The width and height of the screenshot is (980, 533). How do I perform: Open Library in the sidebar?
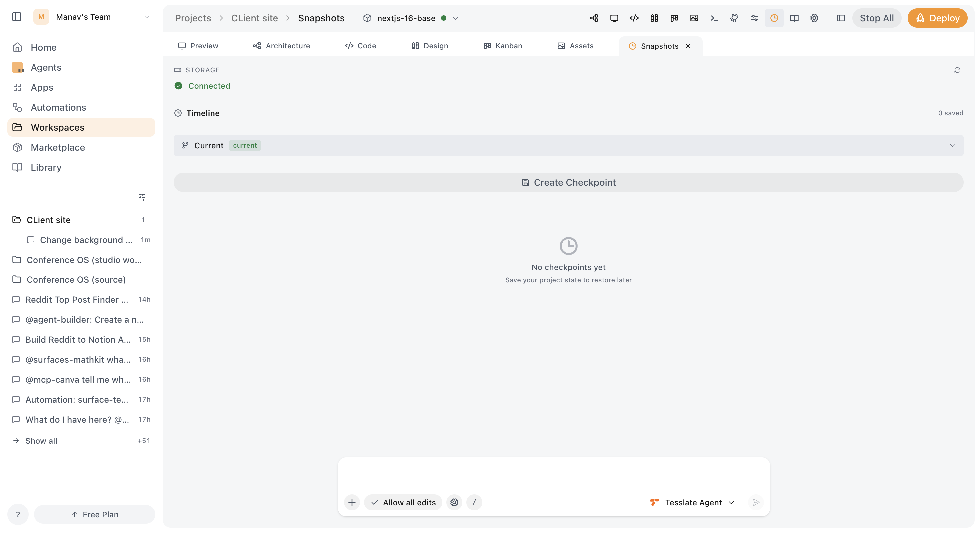(x=81, y=167)
